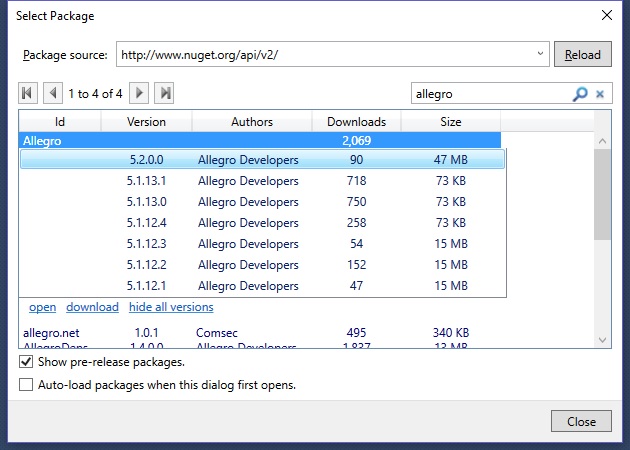Image resolution: width=630 pixels, height=450 pixels.
Task: Enable auto-load packages on dialog open
Action: tap(27, 385)
